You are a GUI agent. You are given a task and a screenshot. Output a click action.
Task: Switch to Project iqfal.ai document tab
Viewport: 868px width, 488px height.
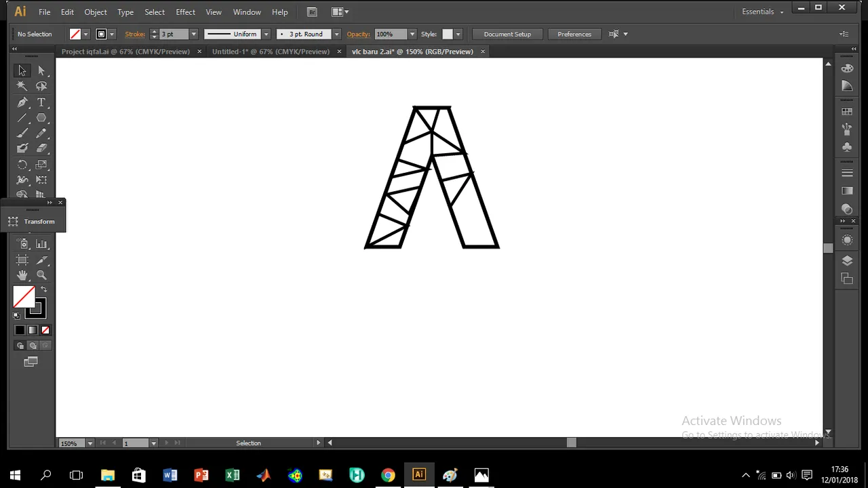(x=125, y=52)
